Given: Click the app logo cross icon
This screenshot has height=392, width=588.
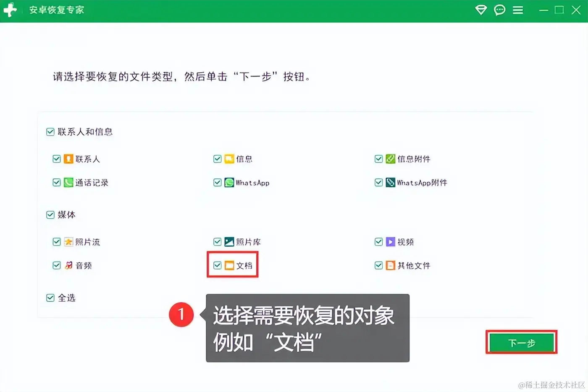Looking at the screenshot, I should (x=10, y=10).
